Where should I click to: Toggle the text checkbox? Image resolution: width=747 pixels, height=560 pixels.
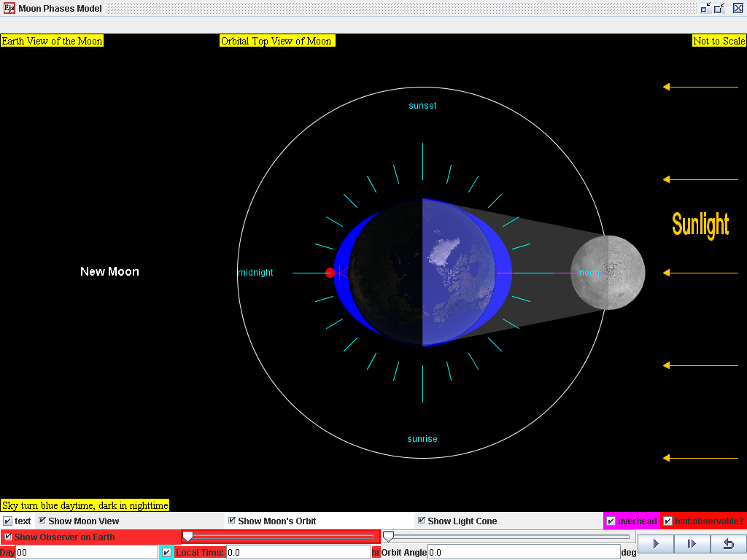pyautogui.click(x=8, y=521)
